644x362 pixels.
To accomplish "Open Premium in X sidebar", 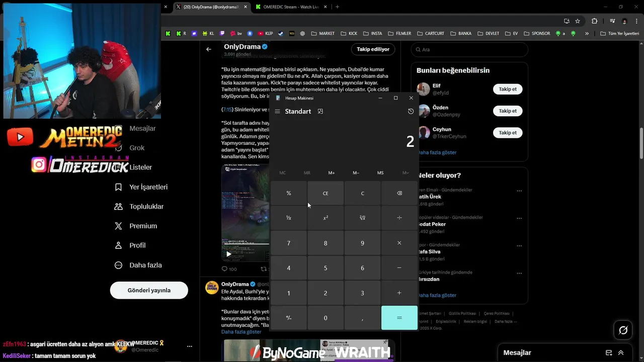I will coord(136,226).
